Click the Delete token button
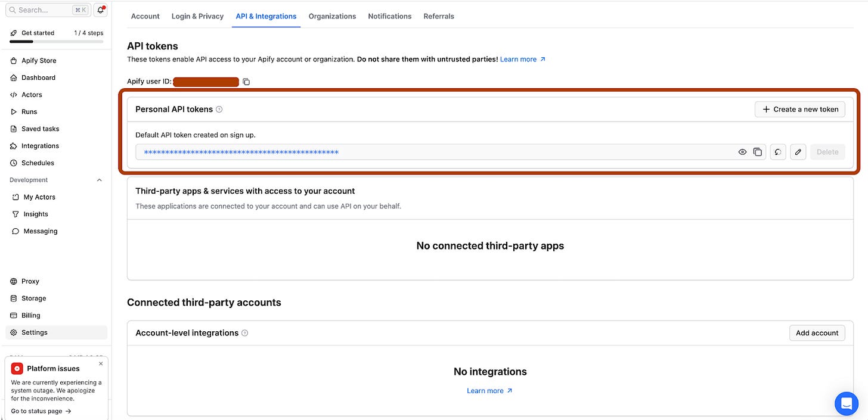The image size is (868, 420). click(x=827, y=152)
